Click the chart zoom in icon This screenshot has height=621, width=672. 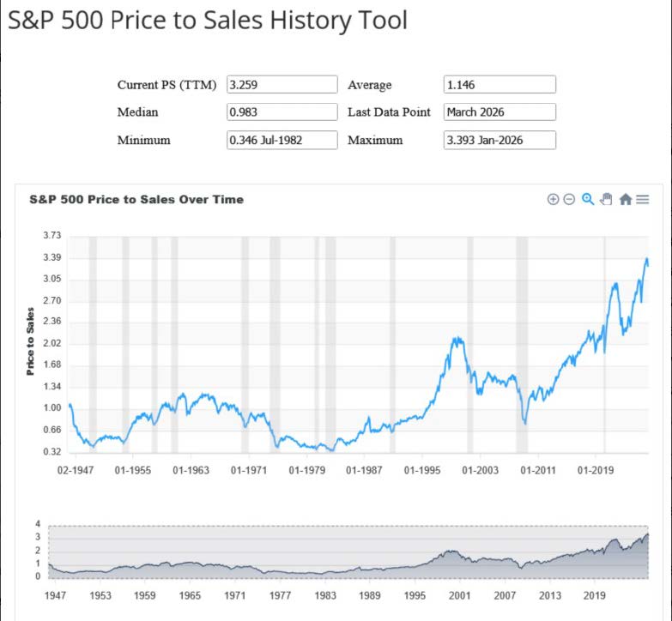click(x=553, y=199)
